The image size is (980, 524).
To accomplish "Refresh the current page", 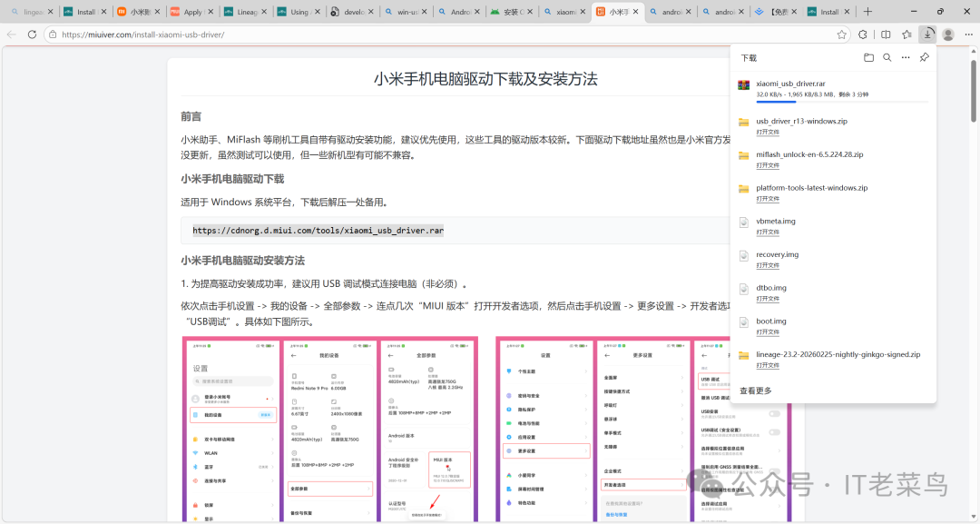I will coord(31,34).
